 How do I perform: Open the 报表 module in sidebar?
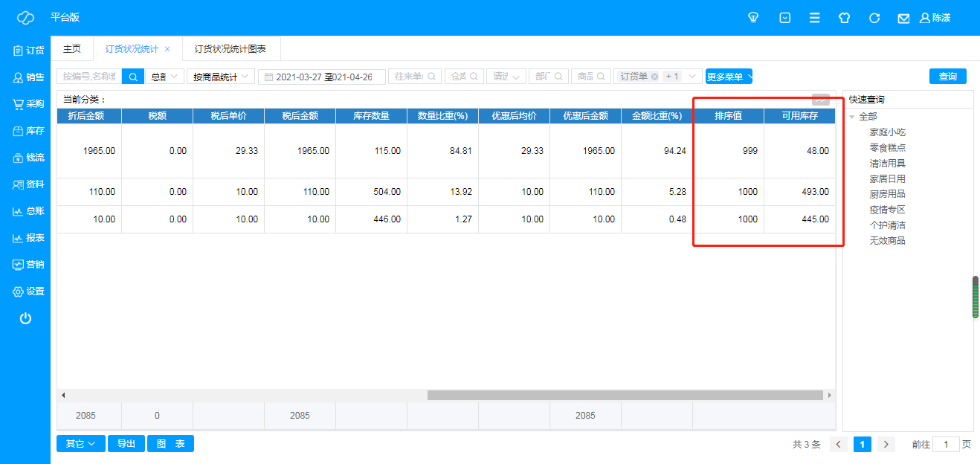point(28,238)
